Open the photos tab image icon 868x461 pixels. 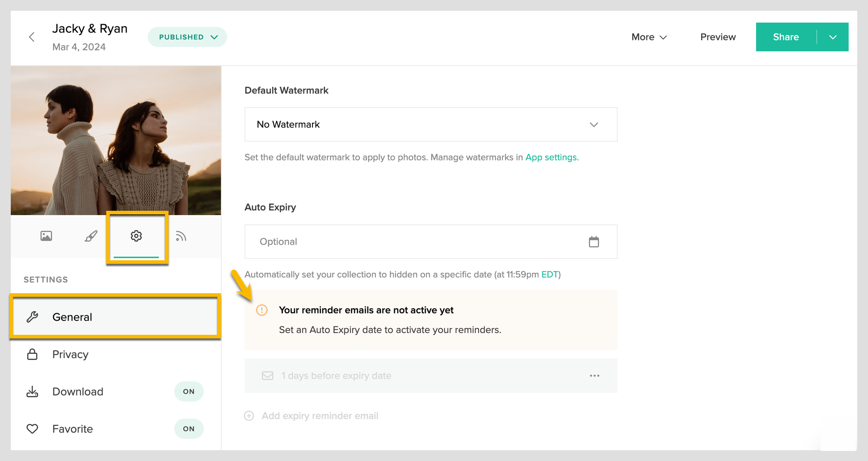click(x=46, y=236)
